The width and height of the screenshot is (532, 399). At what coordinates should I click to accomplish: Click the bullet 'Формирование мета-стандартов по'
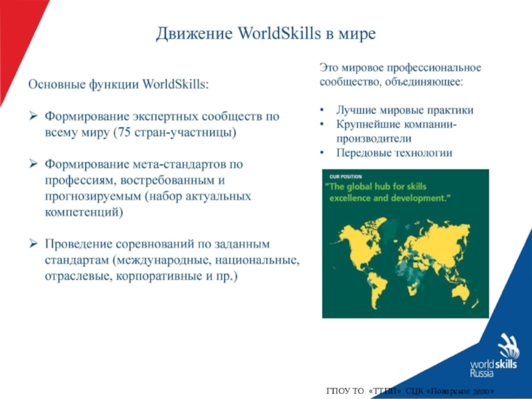[x=144, y=164]
